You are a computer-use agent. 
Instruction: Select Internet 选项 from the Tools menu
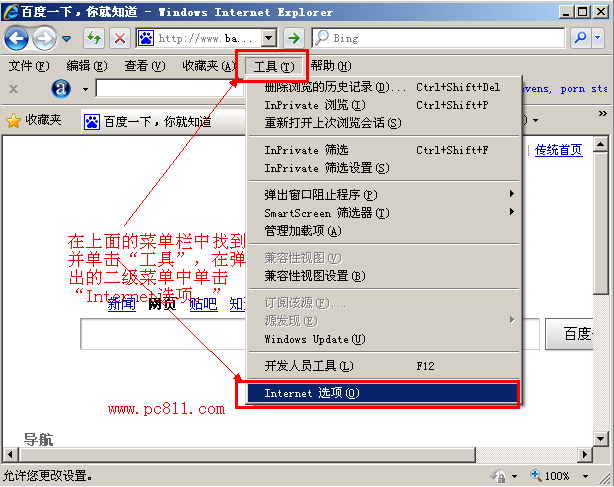click(383, 393)
